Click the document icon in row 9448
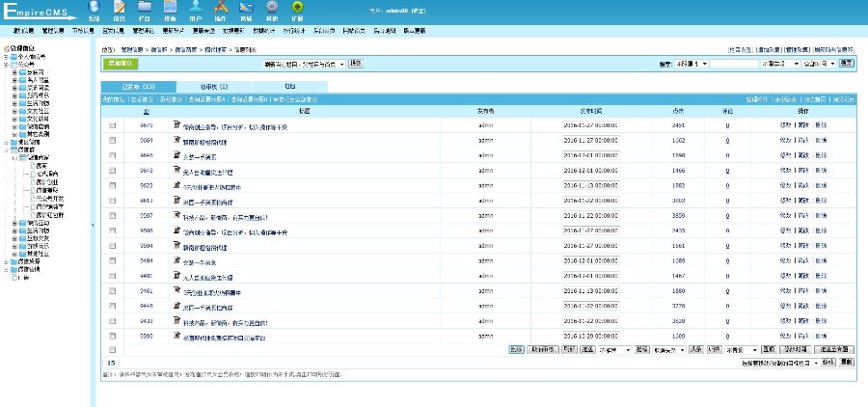 (x=177, y=305)
